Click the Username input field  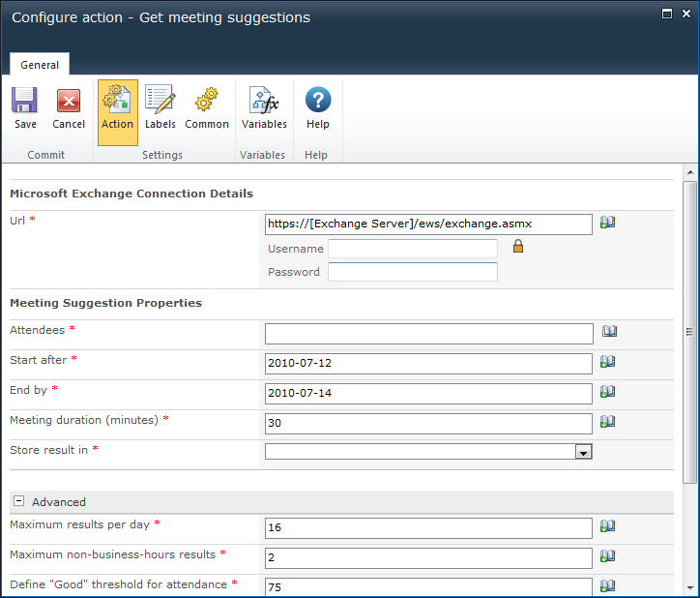pyautogui.click(x=413, y=249)
